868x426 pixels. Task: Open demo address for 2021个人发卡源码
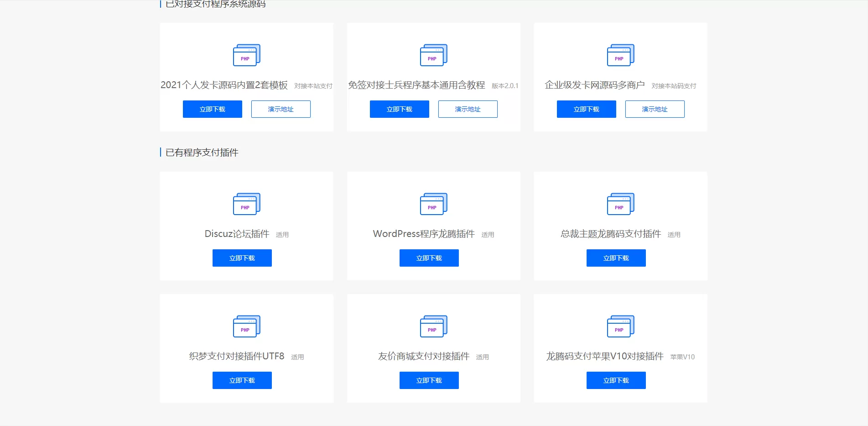click(281, 109)
